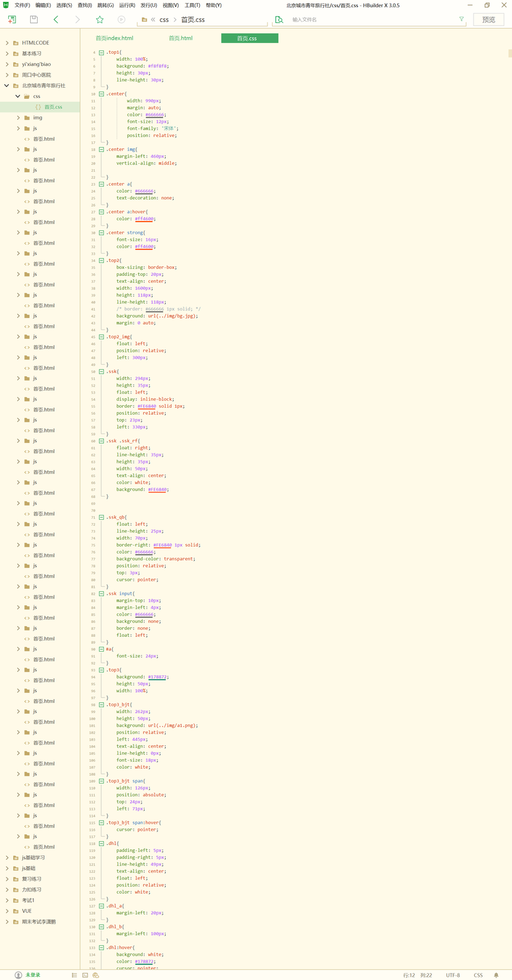Click the css open-folder icon
The width and height of the screenshot is (512, 980).
coord(27,97)
